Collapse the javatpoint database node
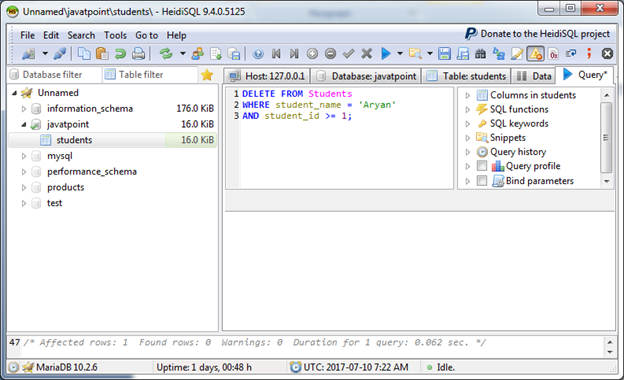The height and width of the screenshot is (380, 624). [24, 125]
